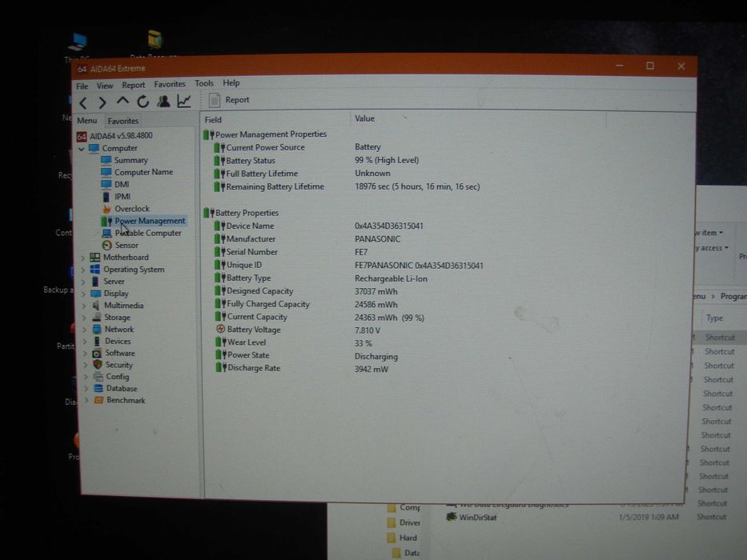Viewport: 747px width, 560px height.
Task: Click the Report toolbar button
Action: pyautogui.click(x=229, y=100)
